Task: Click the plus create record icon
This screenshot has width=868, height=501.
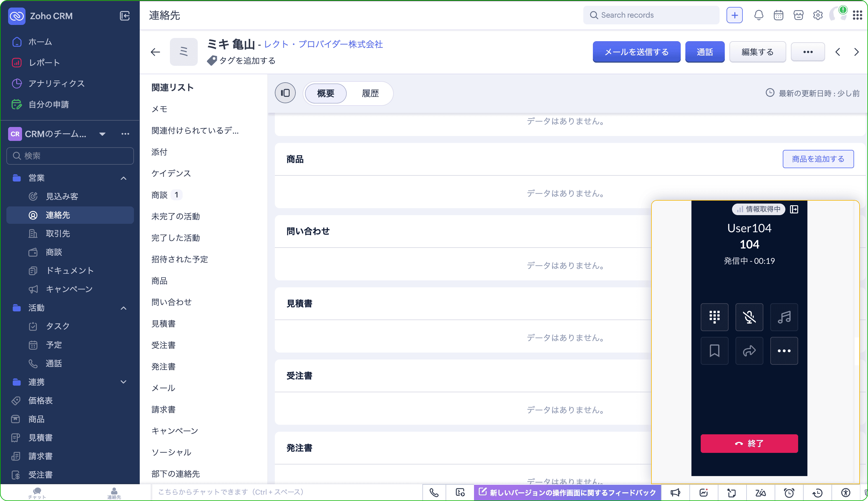Action: 734,15
